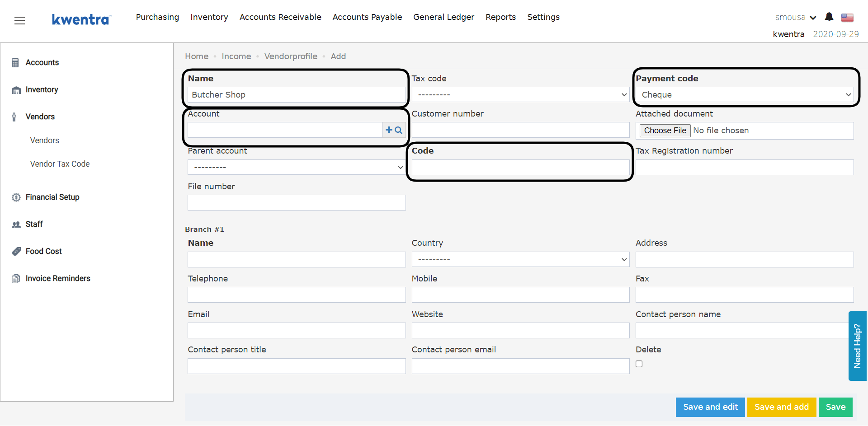
Task: Click the add/search icon in Account field
Action: tap(394, 130)
